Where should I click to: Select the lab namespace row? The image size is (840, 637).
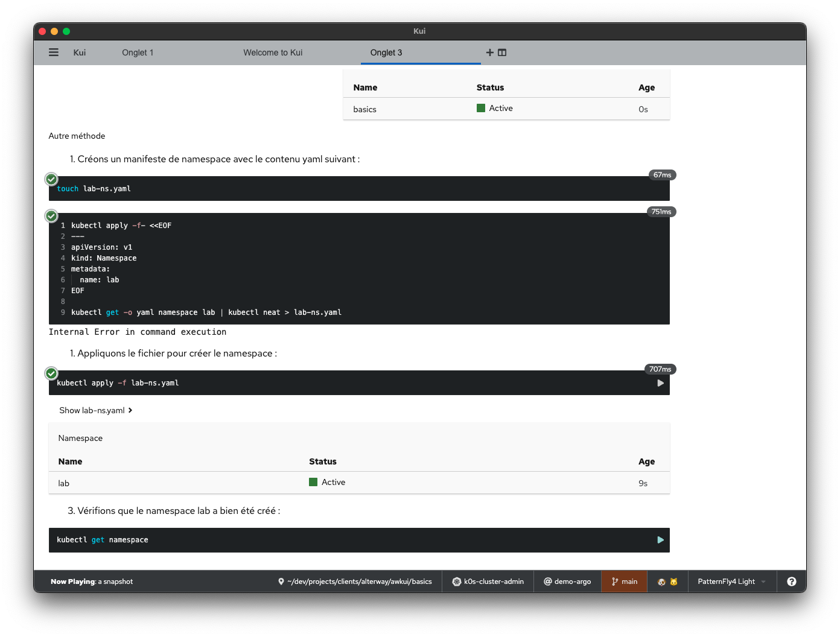click(64, 483)
